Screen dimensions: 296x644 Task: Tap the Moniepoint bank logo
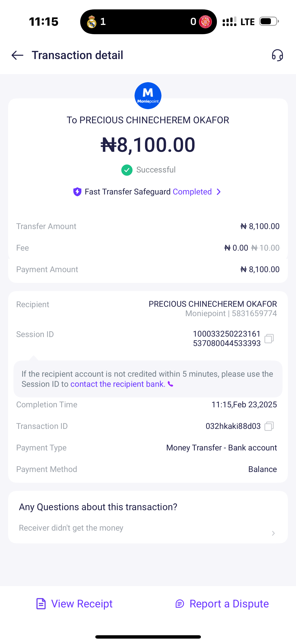pyautogui.click(x=148, y=96)
